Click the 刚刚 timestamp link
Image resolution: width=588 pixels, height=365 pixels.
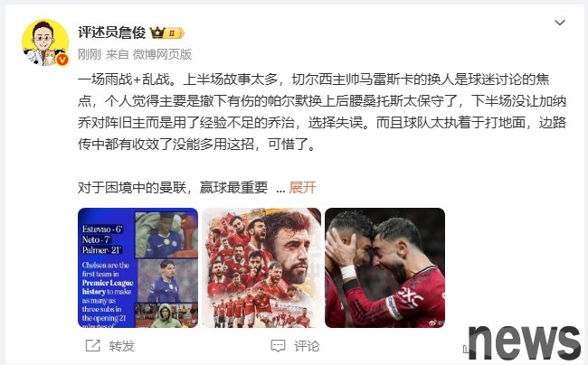(x=90, y=54)
